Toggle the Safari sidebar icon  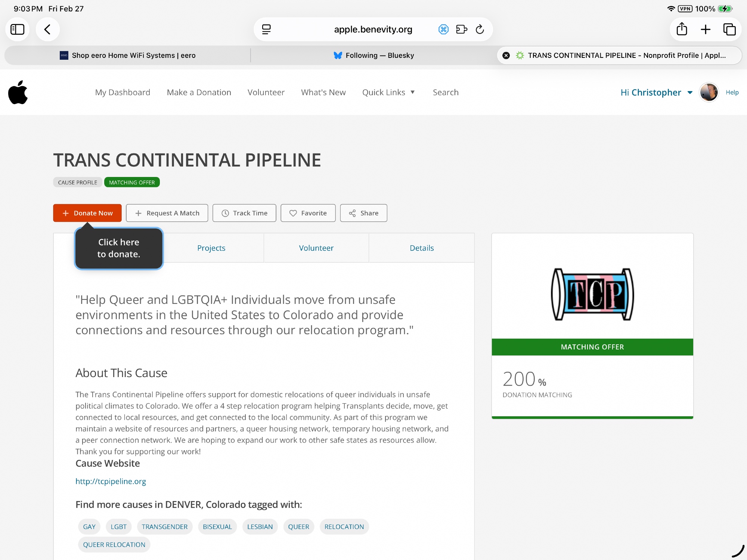(x=17, y=29)
